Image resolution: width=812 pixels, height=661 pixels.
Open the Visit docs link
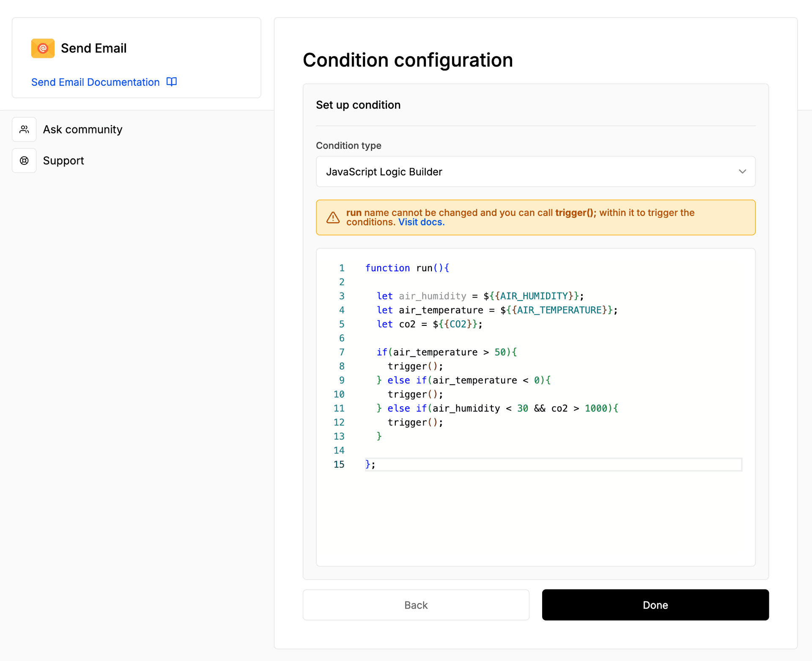pos(421,222)
